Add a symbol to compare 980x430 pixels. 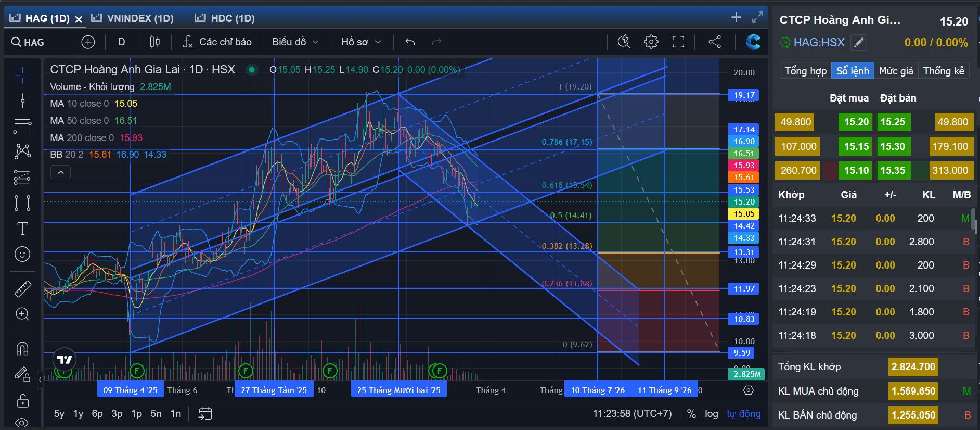coord(88,42)
